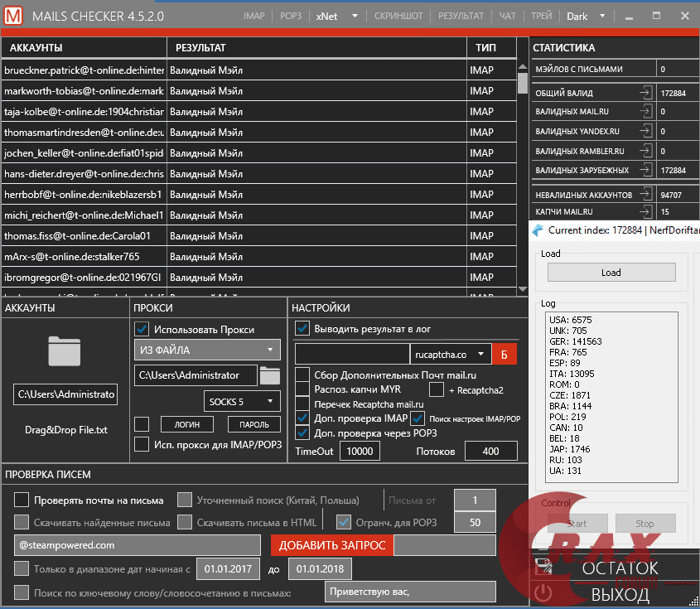Click the power icon next to ВЫХОД
This screenshot has height=609, width=700.
[x=543, y=592]
